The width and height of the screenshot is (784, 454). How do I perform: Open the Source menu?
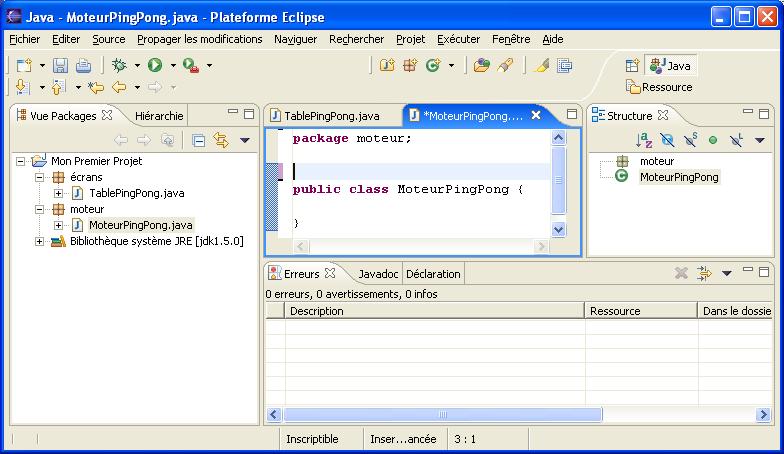coord(108,39)
